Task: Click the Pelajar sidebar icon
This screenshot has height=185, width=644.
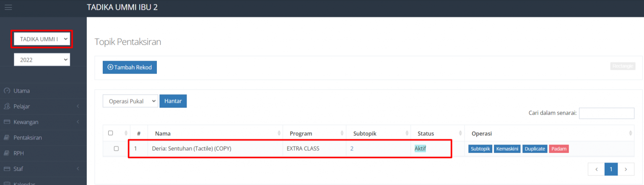Action: pyautogui.click(x=7, y=106)
